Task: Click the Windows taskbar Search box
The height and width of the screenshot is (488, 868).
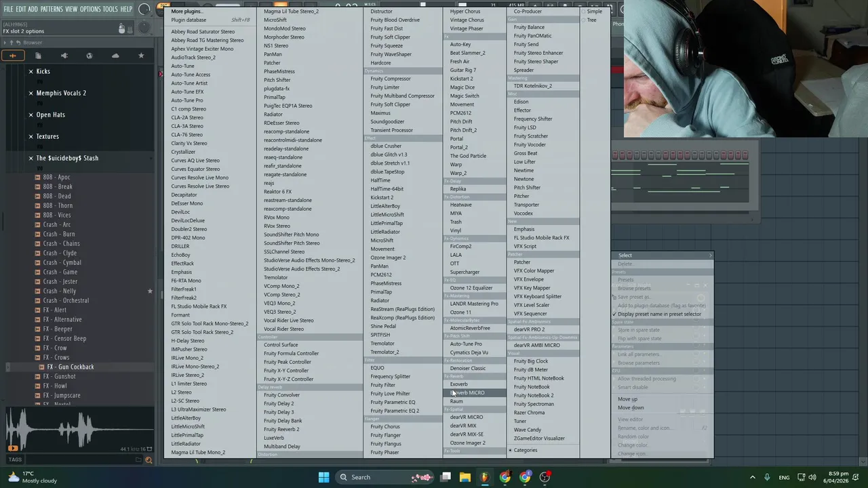Action: [x=386, y=477]
